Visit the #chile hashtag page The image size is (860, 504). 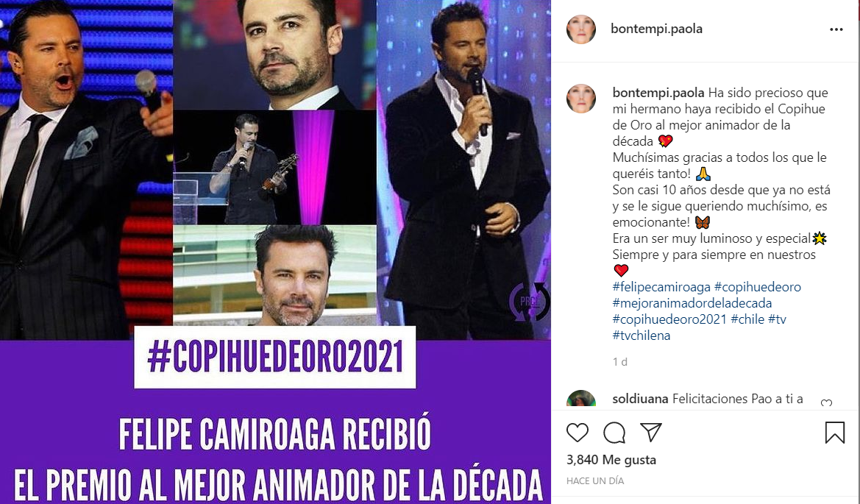pos(747,319)
